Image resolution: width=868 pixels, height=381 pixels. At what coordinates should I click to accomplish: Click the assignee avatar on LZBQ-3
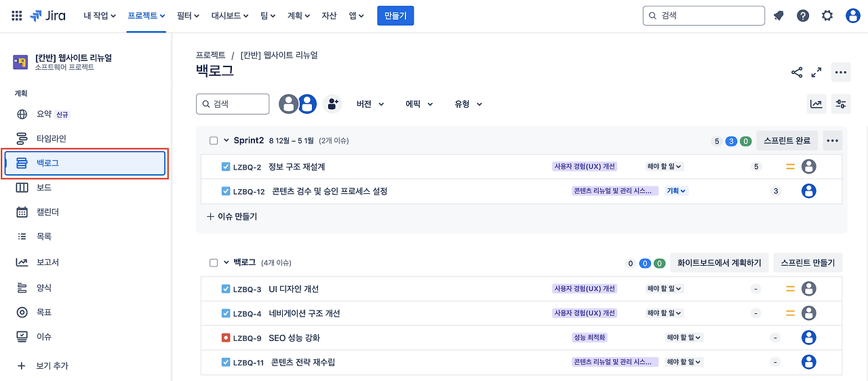808,289
